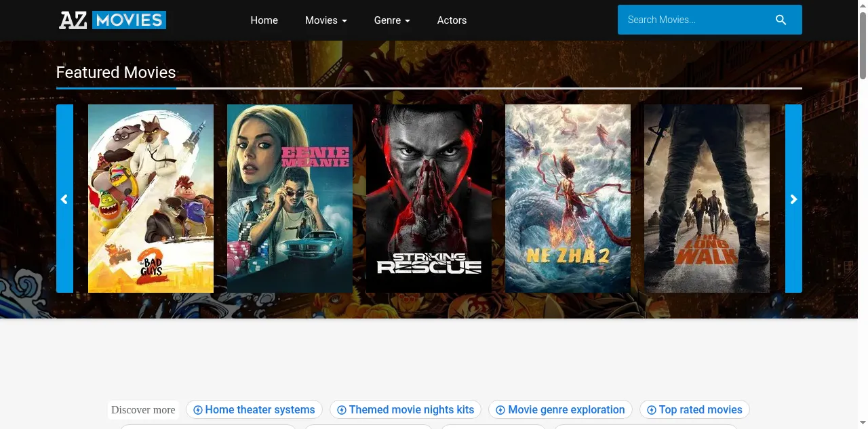Open the Striking Rescue movie poster
Image resolution: width=868 pixels, height=429 pixels.
pyautogui.click(x=429, y=199)
